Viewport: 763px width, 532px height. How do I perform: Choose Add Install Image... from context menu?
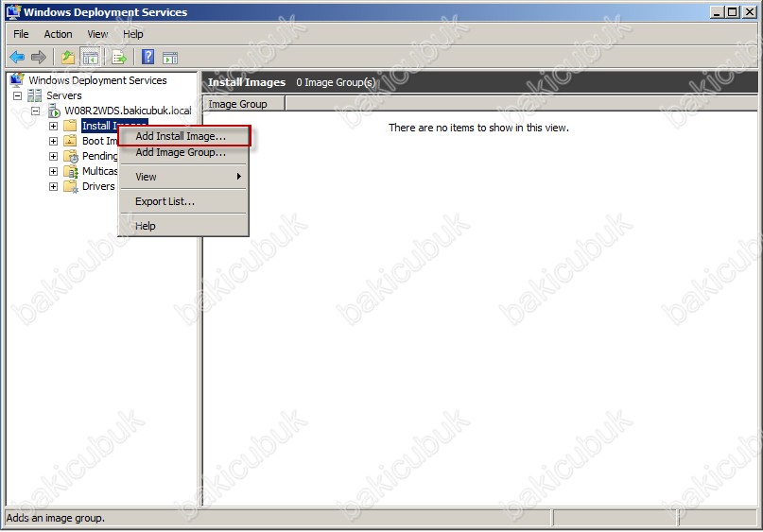184,136
